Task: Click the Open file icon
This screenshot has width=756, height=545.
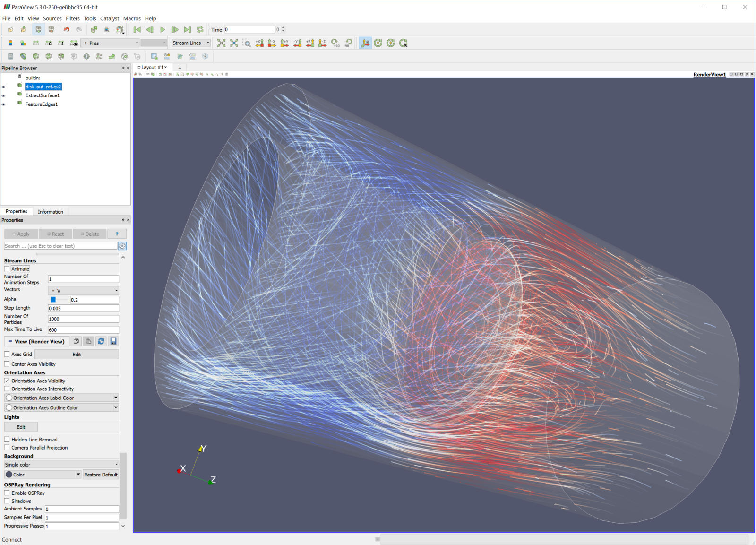Action: pos(10,30)
